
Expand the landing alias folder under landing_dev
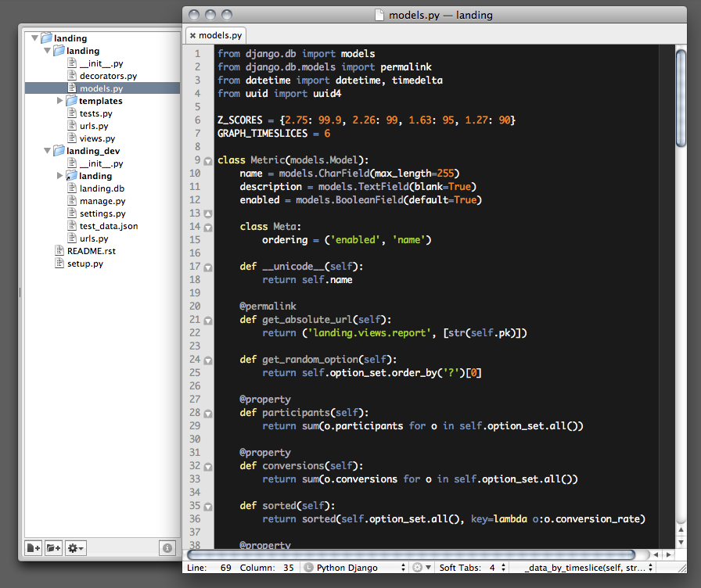tap(59, 176)
